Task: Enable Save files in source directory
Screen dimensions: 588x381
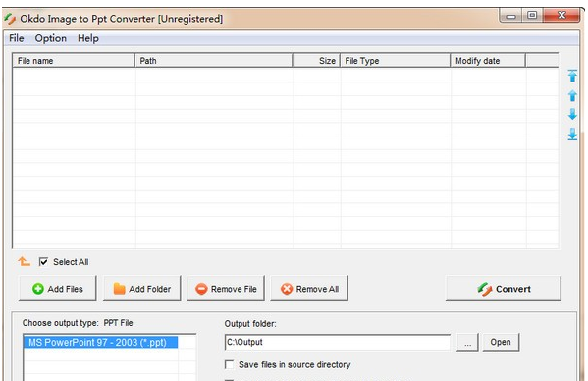Action: pyautogui.click(x=229, y=364)
